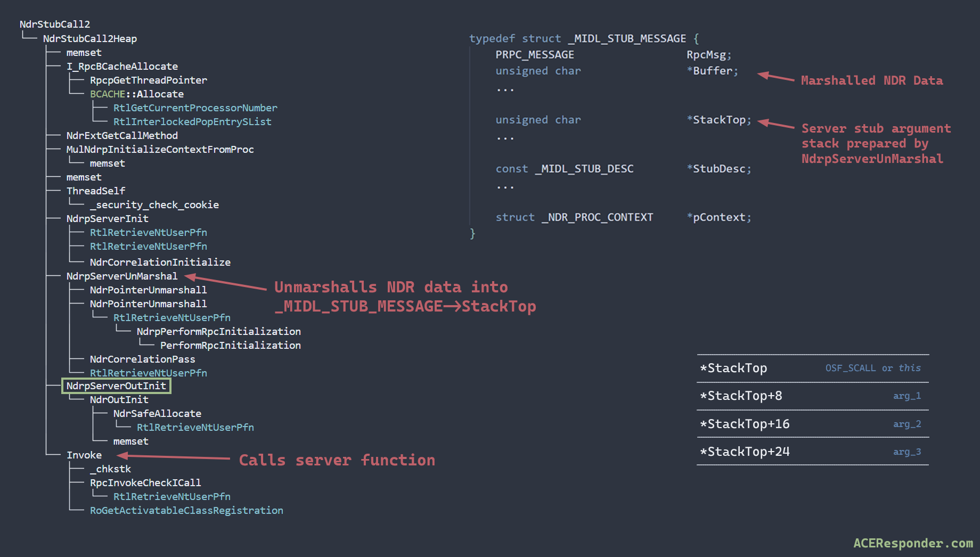Select the Invoke function node
This screenshot has width=980, height=557.
click(84, 455)
